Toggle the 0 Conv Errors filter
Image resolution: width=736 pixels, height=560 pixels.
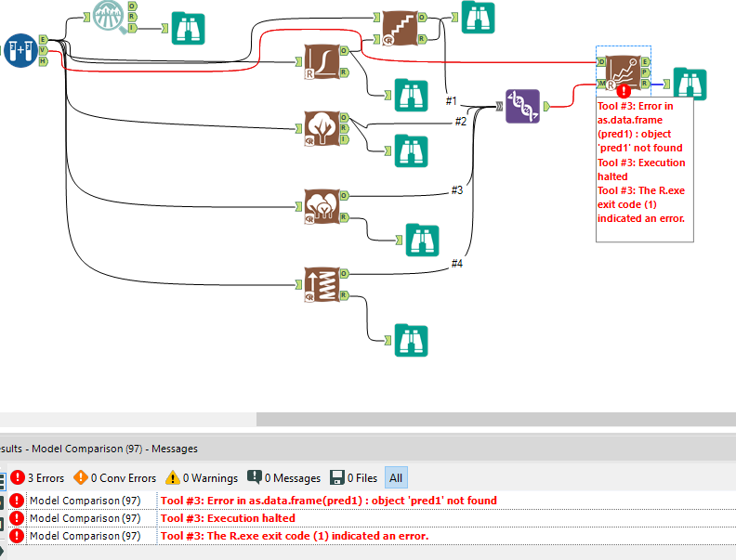point(114,478)
